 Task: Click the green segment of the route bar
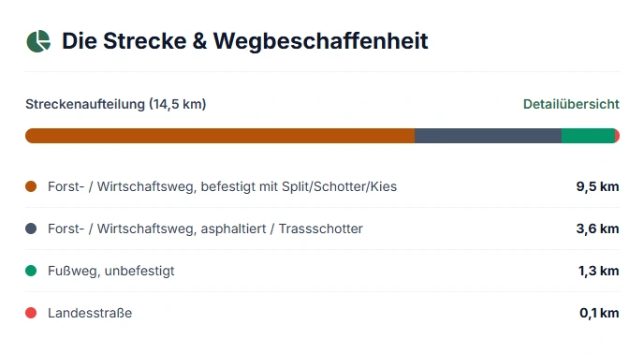pos(588,136)
